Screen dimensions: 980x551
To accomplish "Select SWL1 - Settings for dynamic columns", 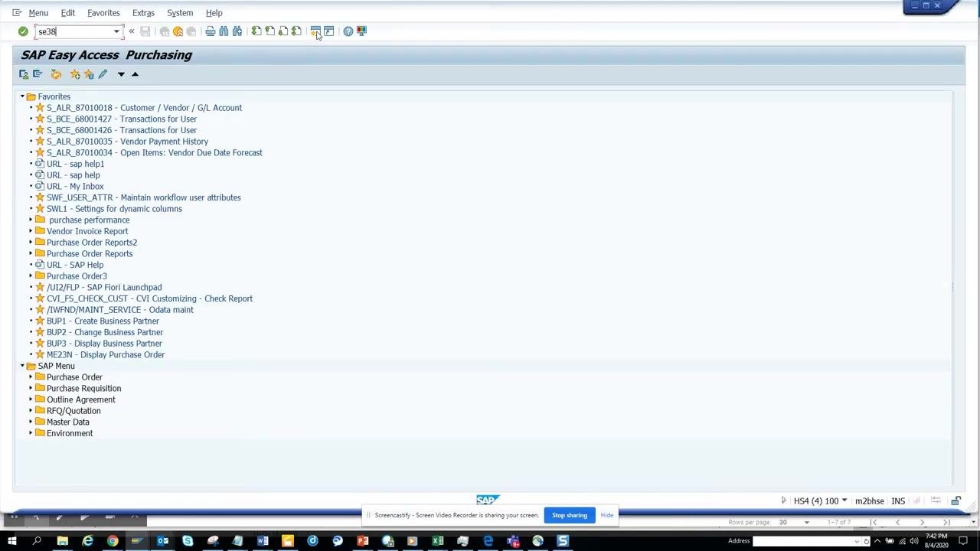I will click(114, 209).
